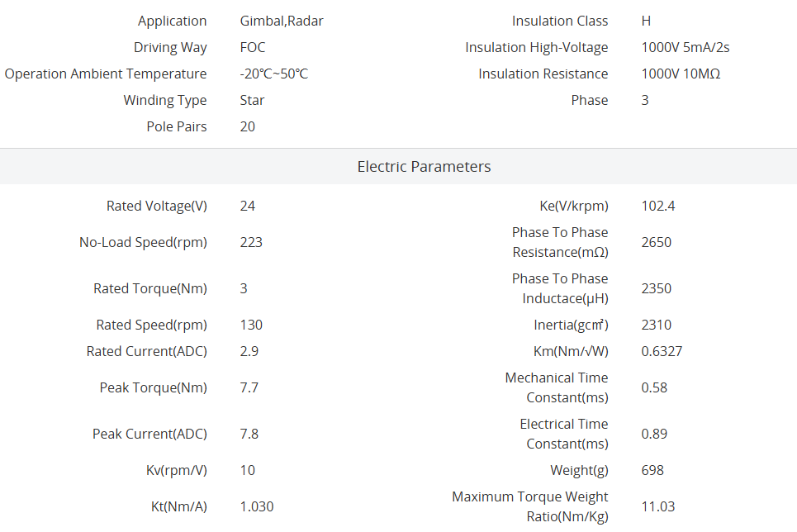Screen dimensions: 797x532
Task: Click the Inertia value 2310
Action: click(x=656, y=325)
